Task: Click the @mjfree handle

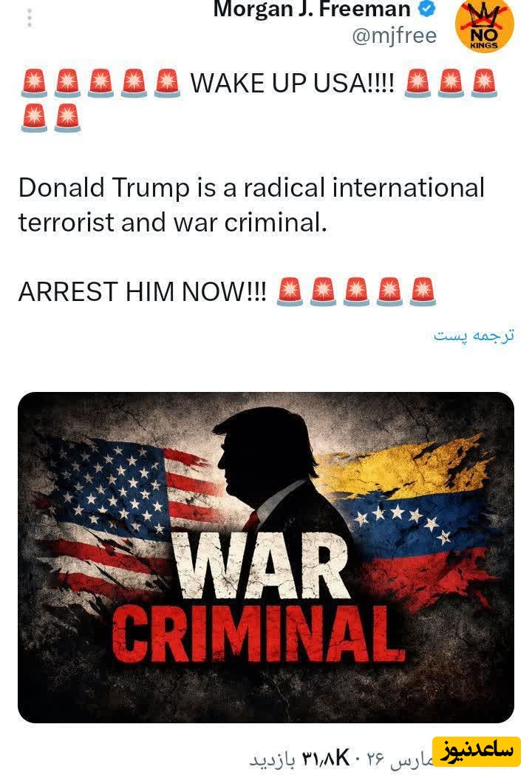Action: pyautogui.click(x=394, y=35)
